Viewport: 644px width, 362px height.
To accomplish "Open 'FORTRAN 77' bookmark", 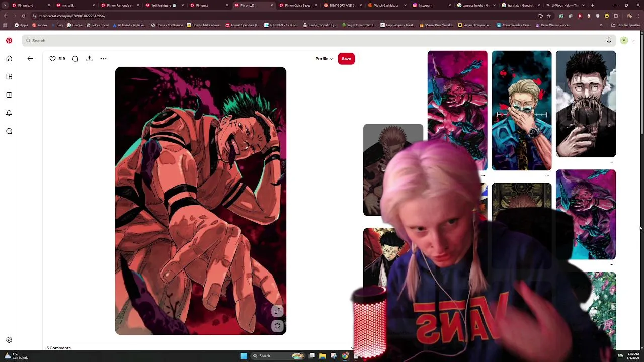I will (x=282, y=25).
